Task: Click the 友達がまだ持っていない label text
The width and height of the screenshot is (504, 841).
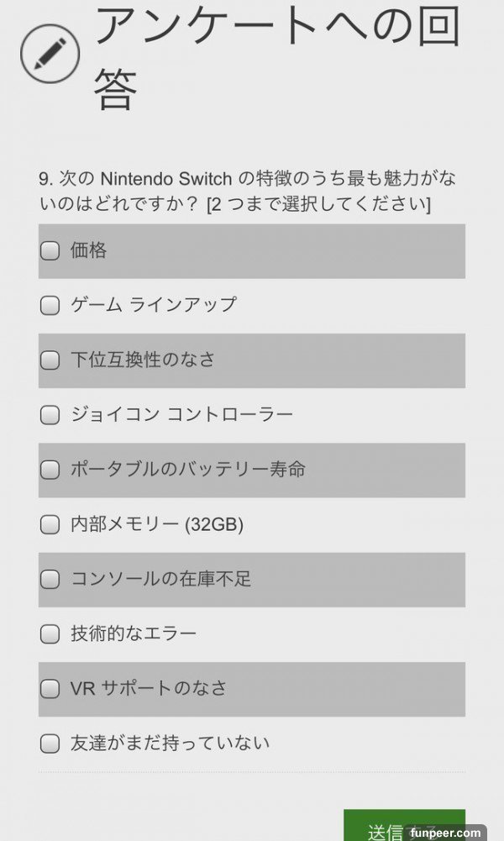Action: pos(171,743)
